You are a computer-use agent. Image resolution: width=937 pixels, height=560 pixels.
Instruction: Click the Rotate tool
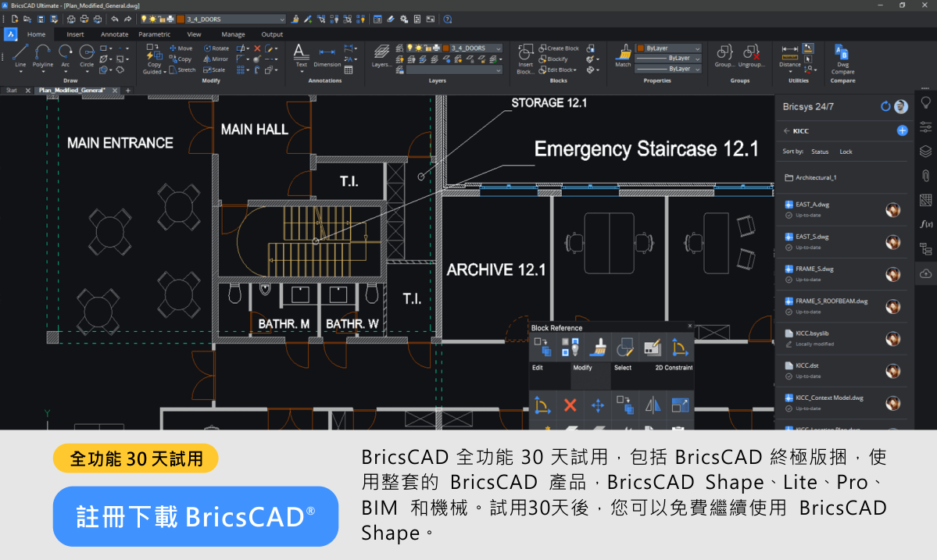pyautogui.click(x=216, y=48)
